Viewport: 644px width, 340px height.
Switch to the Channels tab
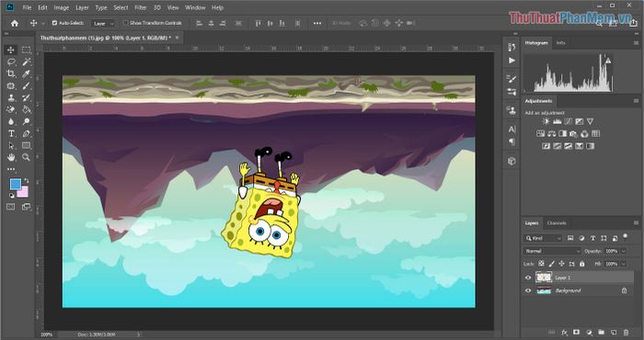[x=557, y=223]
